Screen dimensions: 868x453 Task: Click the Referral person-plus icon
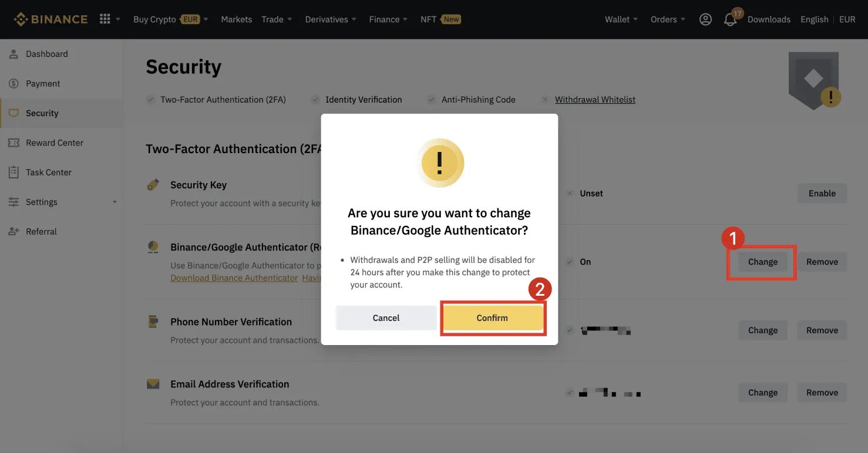[14, 231]
